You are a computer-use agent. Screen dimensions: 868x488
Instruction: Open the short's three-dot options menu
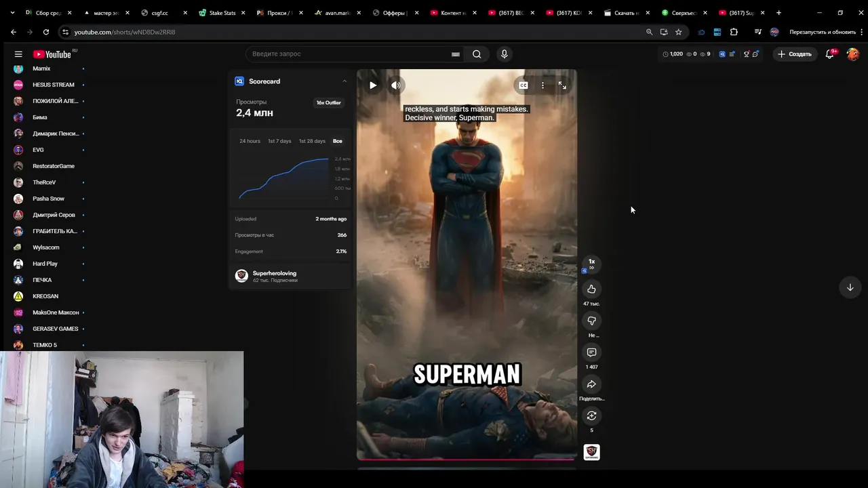[x=542, y=85]
